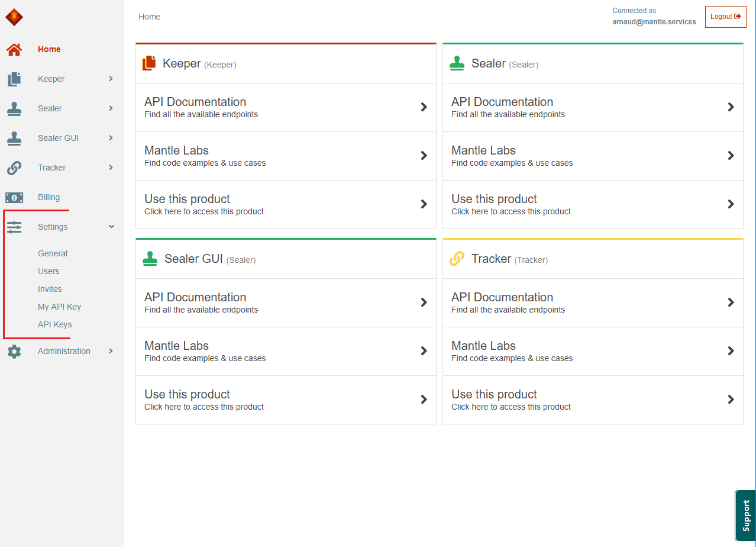Click the Tracker Use this product arrow

pos(731,400)
